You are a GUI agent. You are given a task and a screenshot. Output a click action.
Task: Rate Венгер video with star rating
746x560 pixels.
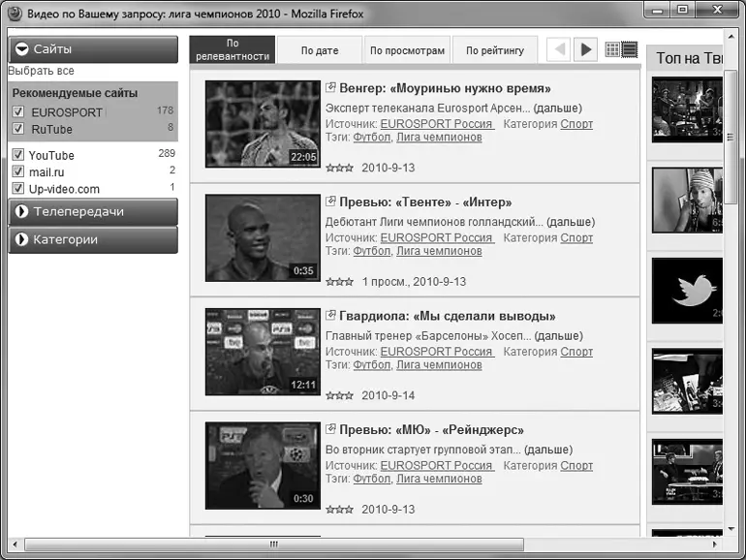[x=340, y=168]
